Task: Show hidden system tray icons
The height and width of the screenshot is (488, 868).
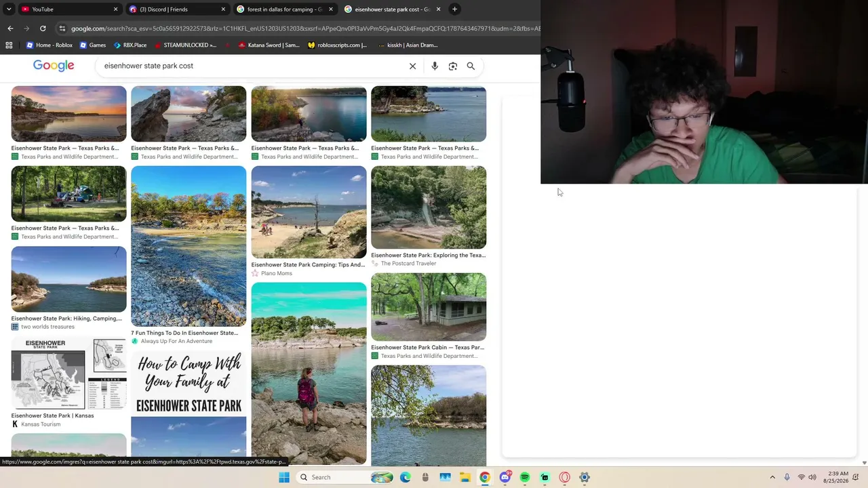Action: pos(772,477)
